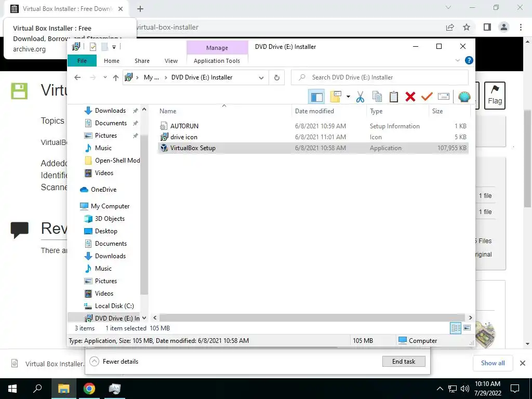
Task: Switch to details view in status bar
Action: click(x=456, y=328)
